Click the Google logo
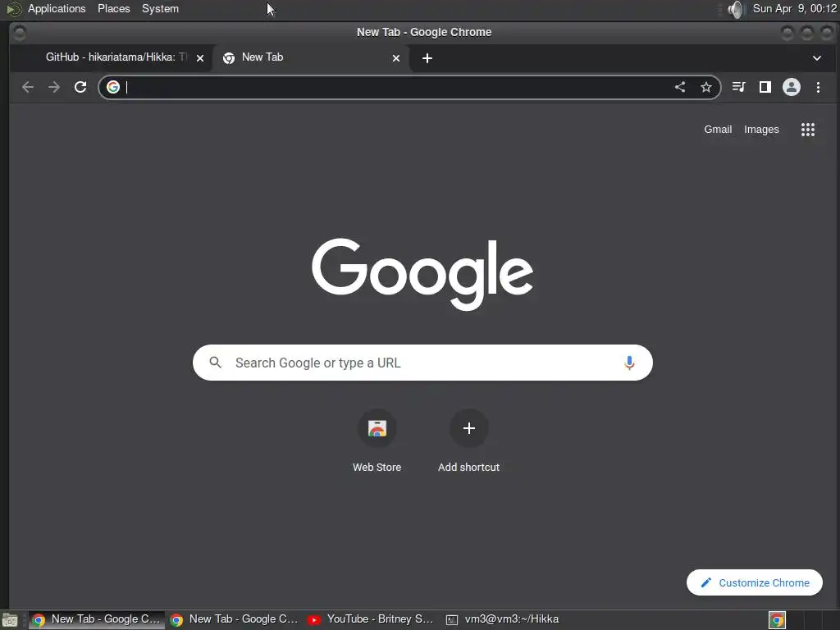This screenshot has height=630, width=840. pos(422,274)
